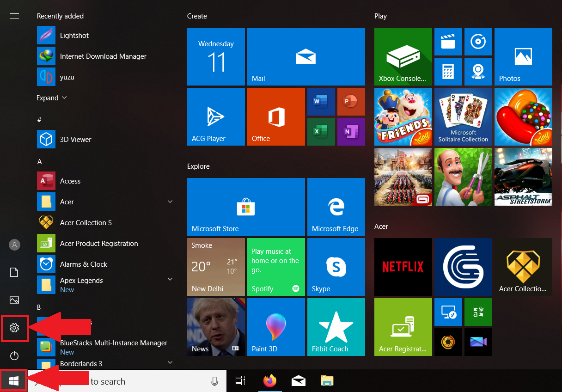Open the Groove Music disc tile

[x=478, y=42]
